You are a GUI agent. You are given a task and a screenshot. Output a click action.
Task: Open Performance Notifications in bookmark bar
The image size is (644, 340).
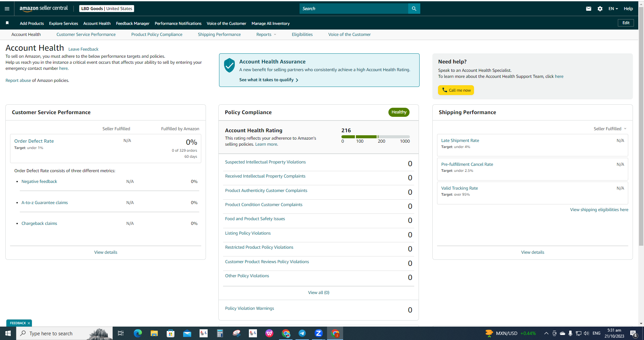click(178, 23)
